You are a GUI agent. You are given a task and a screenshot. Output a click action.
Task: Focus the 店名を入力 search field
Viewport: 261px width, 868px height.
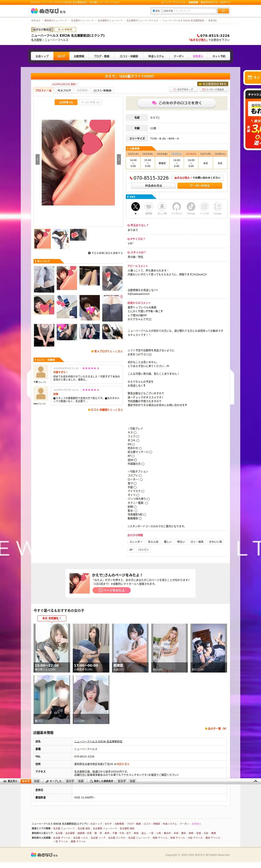tap(195, 11)
